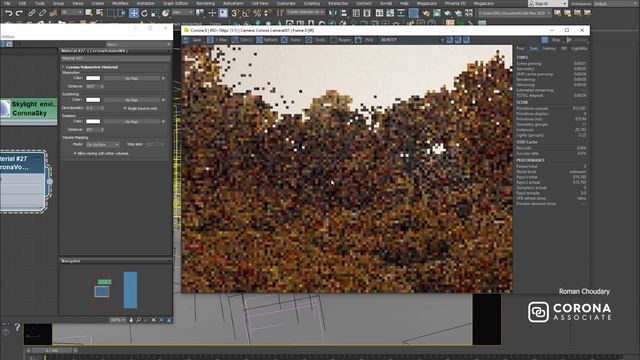Open reference coordinate system View dropdown
The image size is (640, 360).
coord(182,13)
